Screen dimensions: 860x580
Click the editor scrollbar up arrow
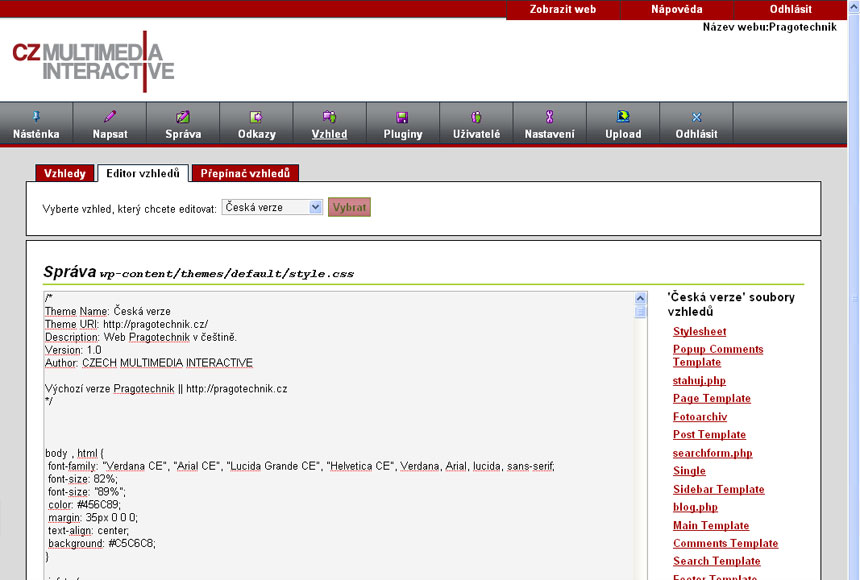(x=640, y=299)
